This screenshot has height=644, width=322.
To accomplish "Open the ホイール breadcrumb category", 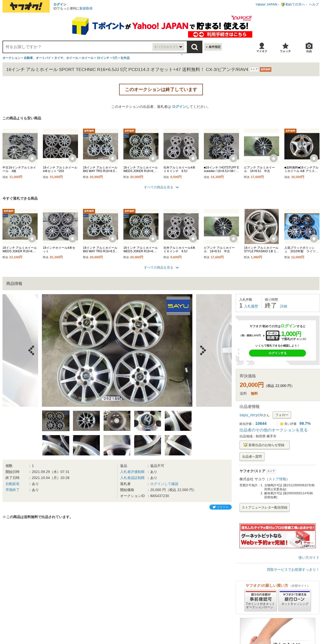I will coord(88,58).
